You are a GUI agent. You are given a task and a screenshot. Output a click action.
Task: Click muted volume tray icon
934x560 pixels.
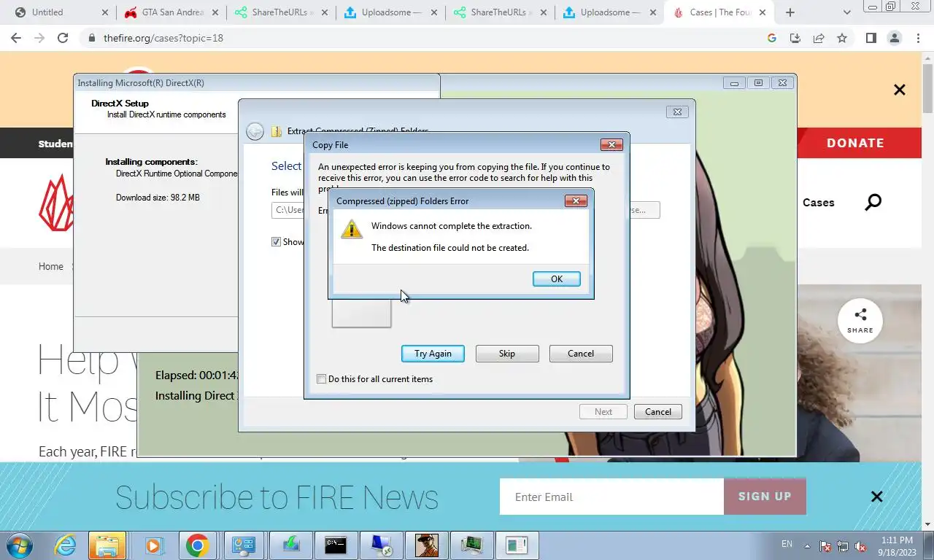pos(861,546)
